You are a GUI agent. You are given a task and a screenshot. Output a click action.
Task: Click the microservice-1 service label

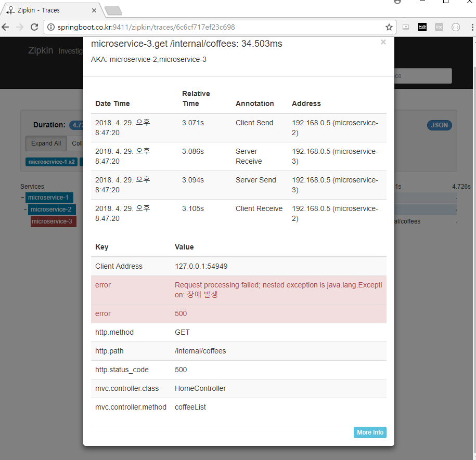[x=49, y=198]
